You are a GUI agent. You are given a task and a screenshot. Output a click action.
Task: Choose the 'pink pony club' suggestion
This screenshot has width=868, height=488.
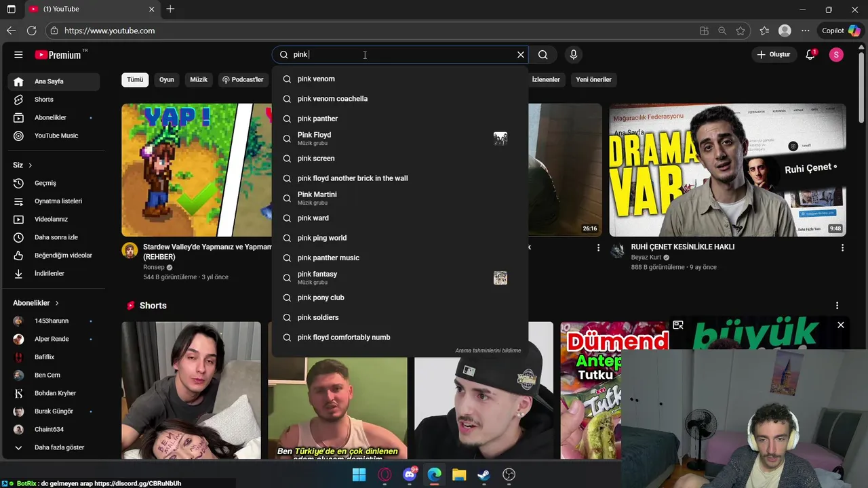coord(400,298)
